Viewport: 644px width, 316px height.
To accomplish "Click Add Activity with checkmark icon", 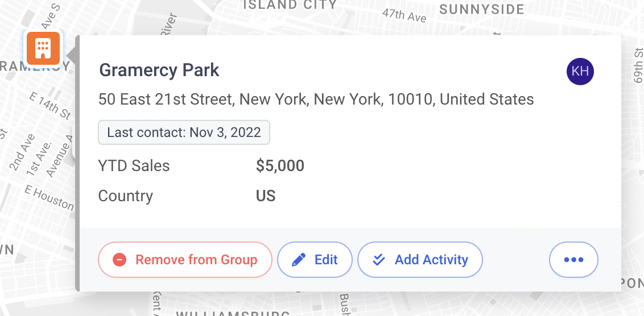I will tap(420, 260).
